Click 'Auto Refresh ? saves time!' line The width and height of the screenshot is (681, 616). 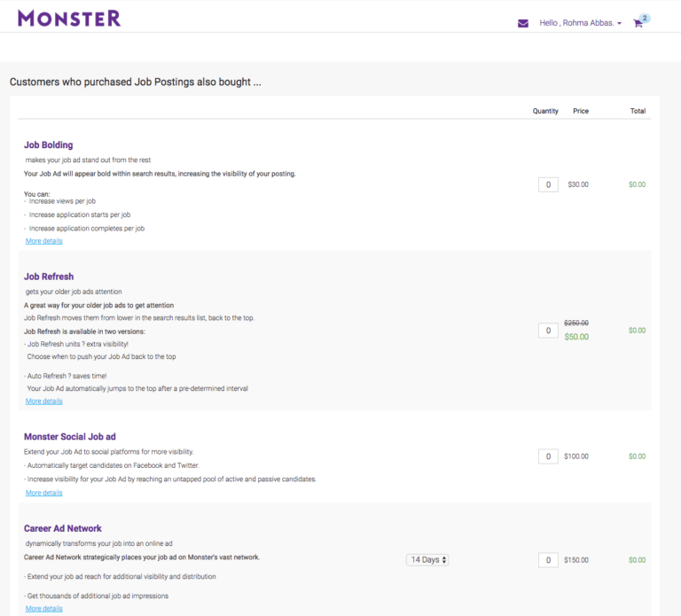click(x=65, y=376)
